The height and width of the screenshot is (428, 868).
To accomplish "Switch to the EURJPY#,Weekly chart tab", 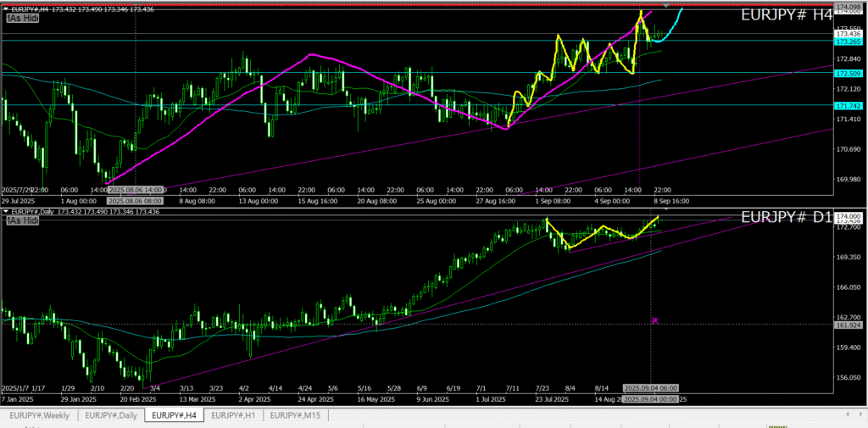I will pos(39,414).
